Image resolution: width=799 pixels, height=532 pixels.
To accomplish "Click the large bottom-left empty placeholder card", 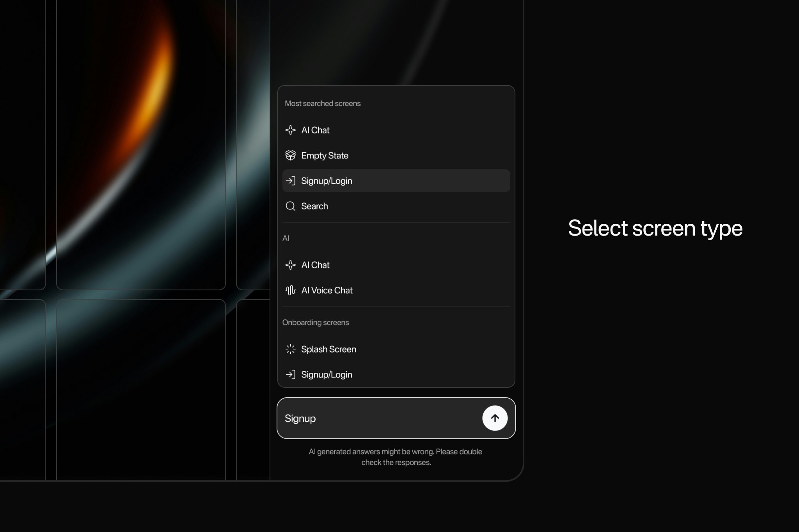I will coord(141,390).
